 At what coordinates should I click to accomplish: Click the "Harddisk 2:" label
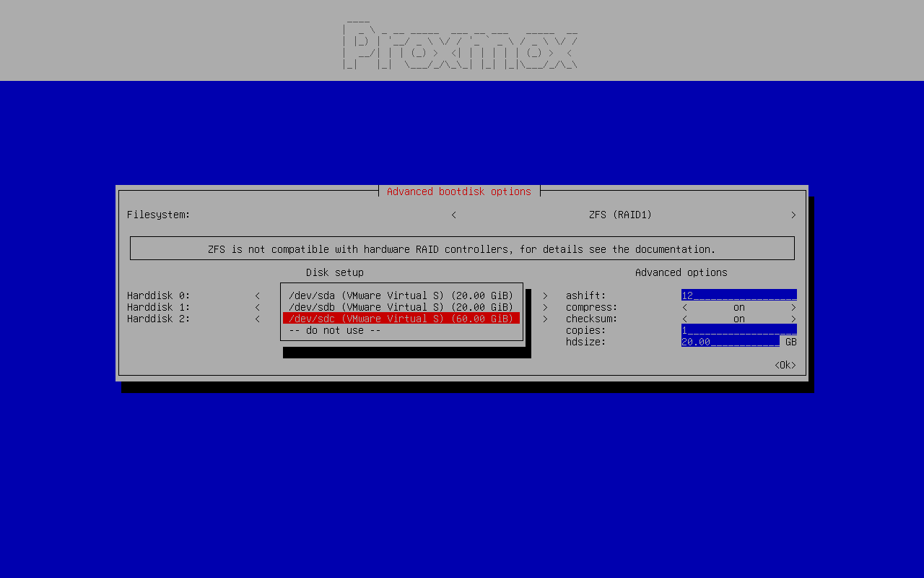[x=159, y=319]
